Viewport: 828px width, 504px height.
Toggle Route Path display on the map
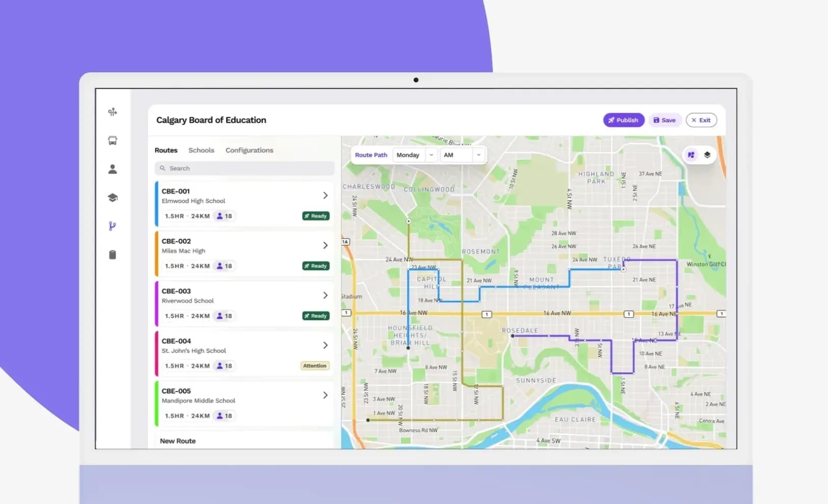(x=371, y=154)
